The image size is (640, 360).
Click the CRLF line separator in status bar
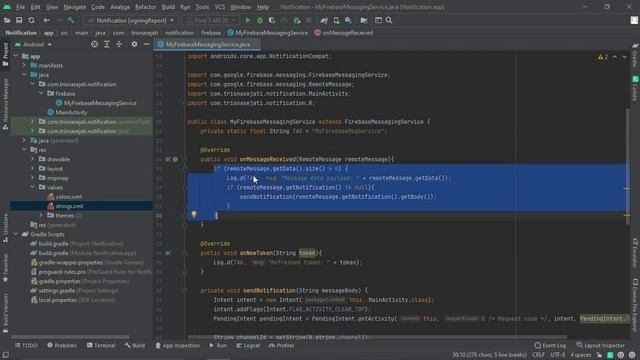(x=538, y=355)
